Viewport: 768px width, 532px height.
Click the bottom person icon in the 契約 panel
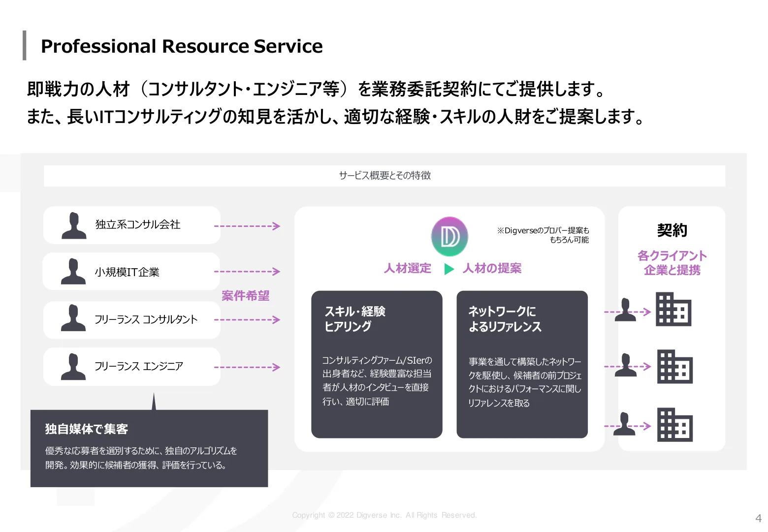625,424
